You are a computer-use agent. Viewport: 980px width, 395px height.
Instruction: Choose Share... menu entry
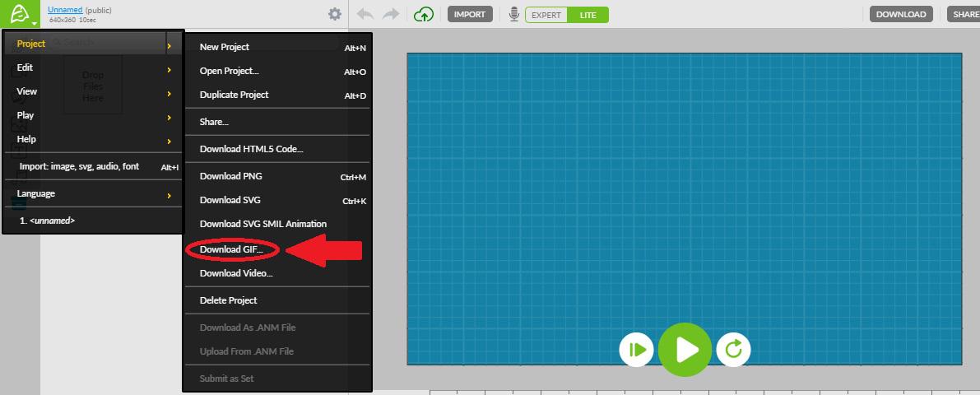(276, 122)
